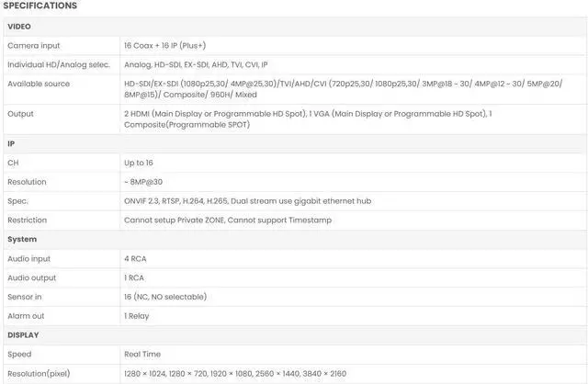The width and height of the screenshot is (588, 384).
Task: Click the Restriction row label
Action: (28, 220)
